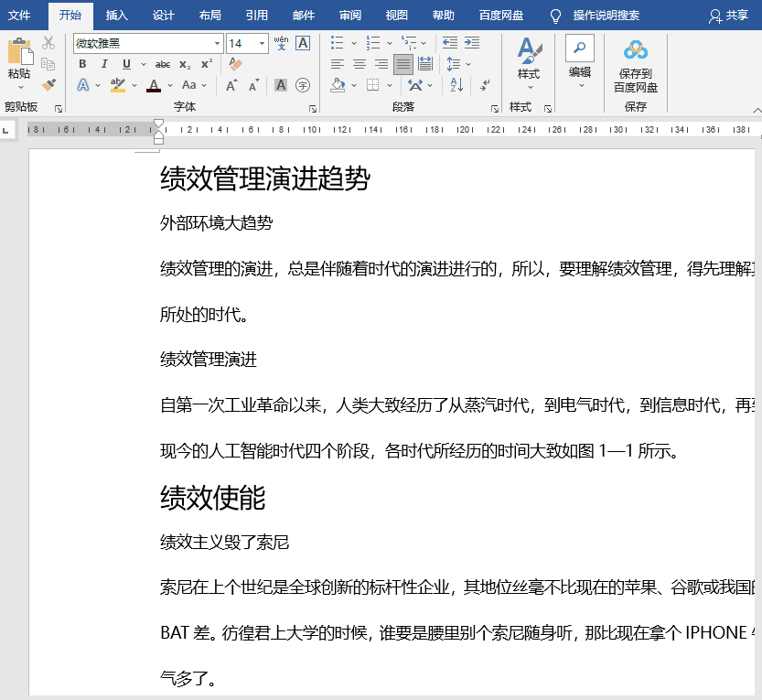Image resolution: width=762 pixels, height=700 pixels.
Task: Toggle the Show/Hide paragraph marks
Action: click(x=485, y=84)
